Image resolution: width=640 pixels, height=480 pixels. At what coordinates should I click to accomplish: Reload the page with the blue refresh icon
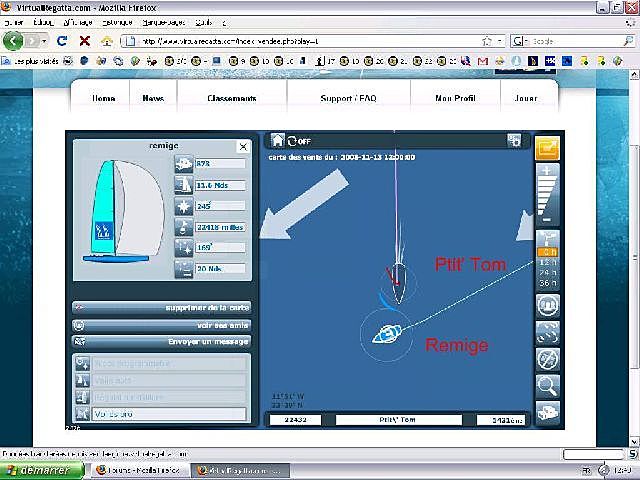point(62,41)
